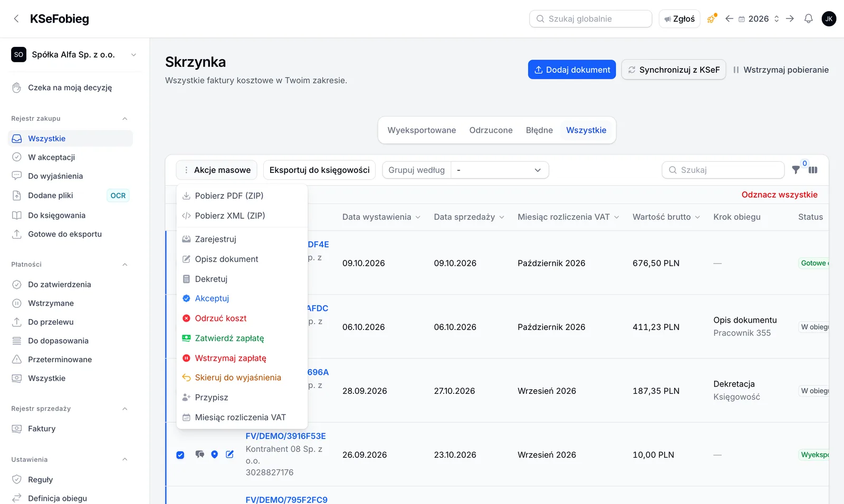The image size is (844, 504).
Task: Collapse the Płatności sidebar section
Action: [125, 265]
